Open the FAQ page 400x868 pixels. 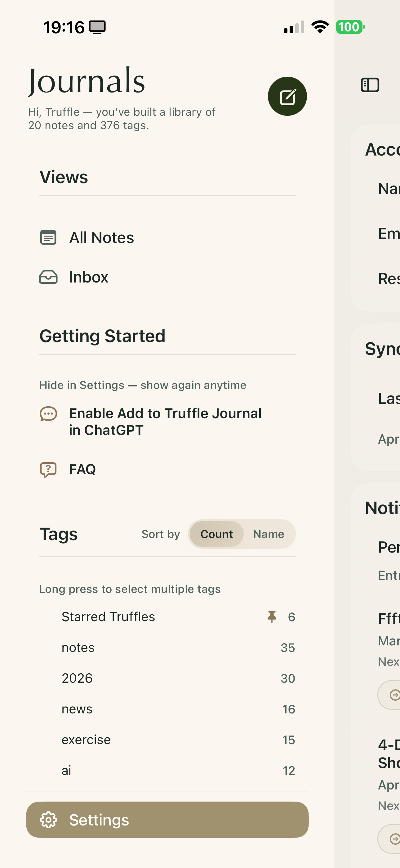click(x=167, y=469)
